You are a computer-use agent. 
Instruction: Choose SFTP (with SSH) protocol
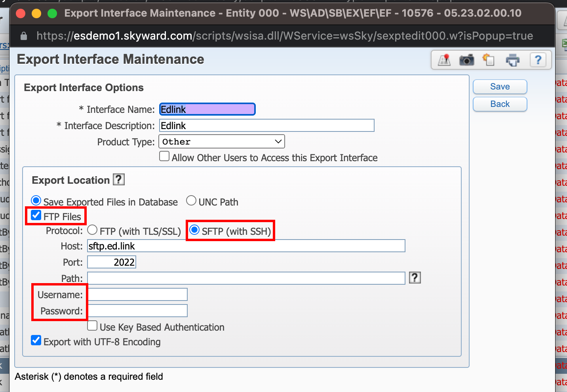click(x=194, y=230)
